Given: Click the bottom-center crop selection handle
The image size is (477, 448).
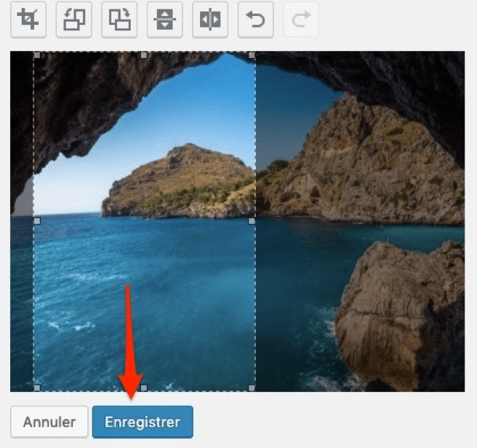Looking at the screenshot, I should click(x=144, y=388).
